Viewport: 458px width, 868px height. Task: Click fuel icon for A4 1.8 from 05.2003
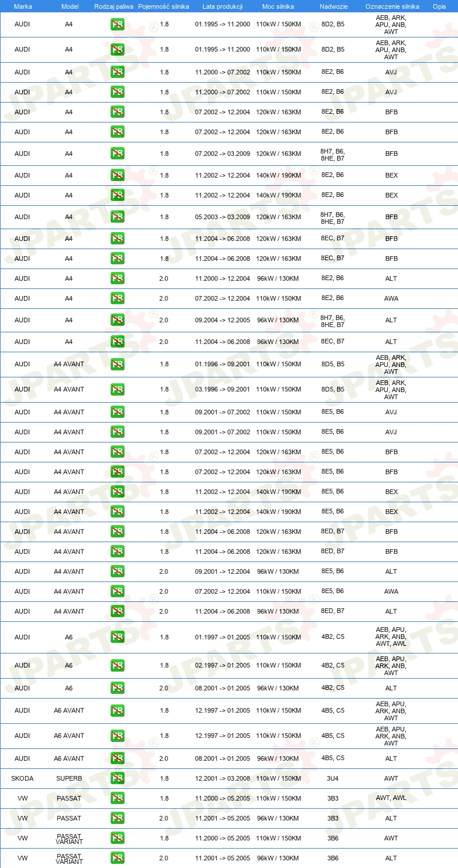tap(118, 217)
